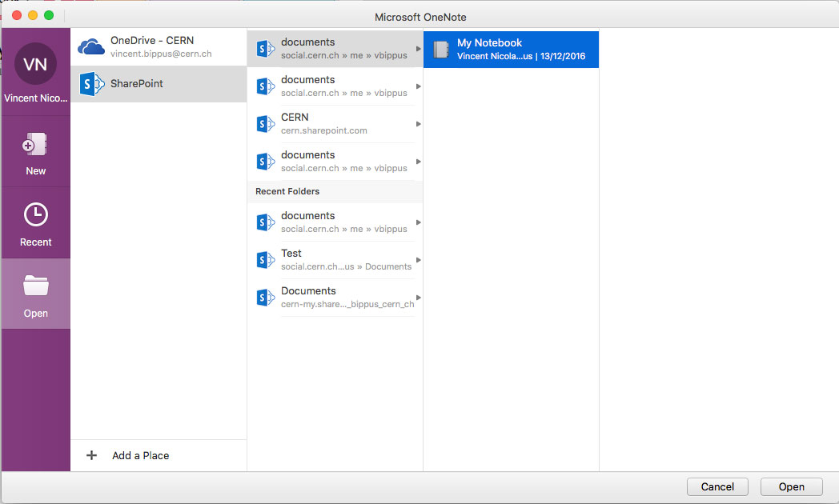
Task: Expand the CERN cern.sharepoint.com arrow
Action: click(419, 124)
